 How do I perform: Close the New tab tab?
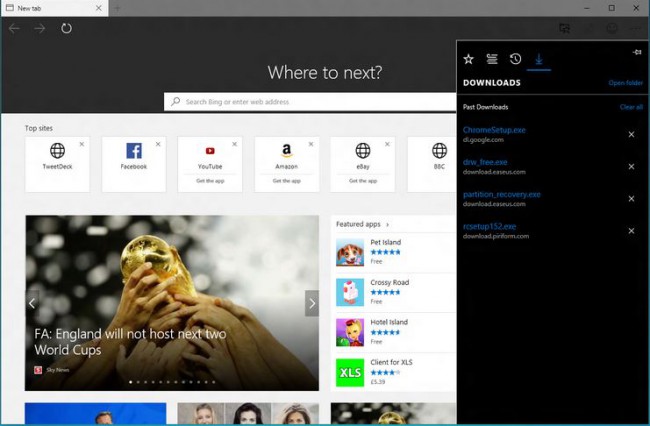coord(99,8)
